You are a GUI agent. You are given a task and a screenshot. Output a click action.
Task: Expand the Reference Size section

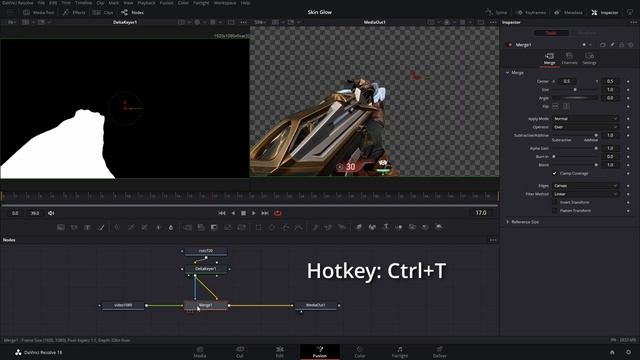click(x=507, y=222)
